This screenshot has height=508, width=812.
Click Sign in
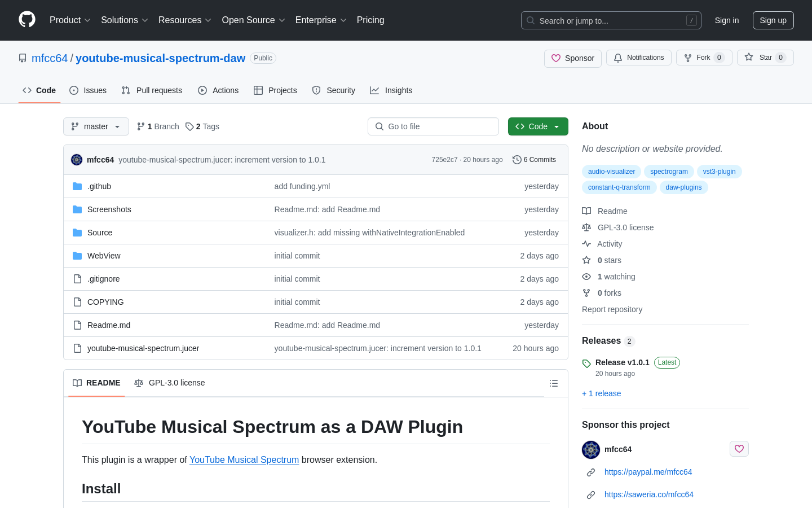tap(727, 20)
